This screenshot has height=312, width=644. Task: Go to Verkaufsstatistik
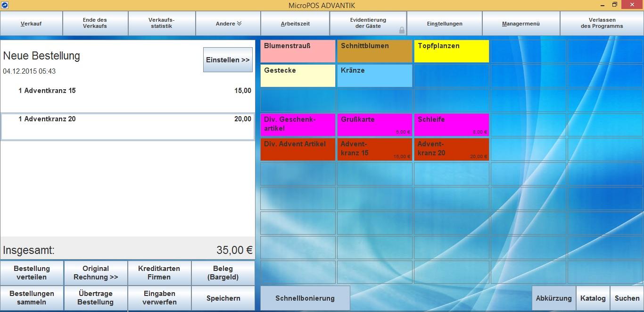[x=161, y=24]
